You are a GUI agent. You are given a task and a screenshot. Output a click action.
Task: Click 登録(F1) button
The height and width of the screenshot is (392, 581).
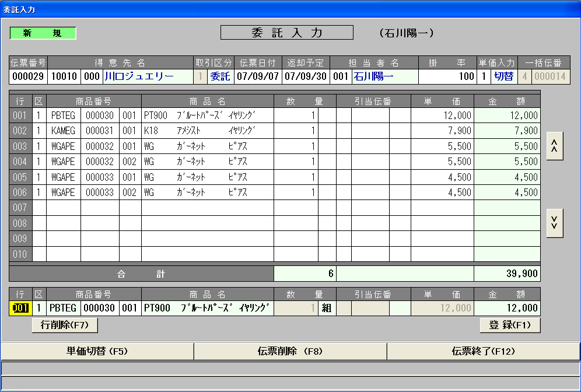[x=510, y=325]
